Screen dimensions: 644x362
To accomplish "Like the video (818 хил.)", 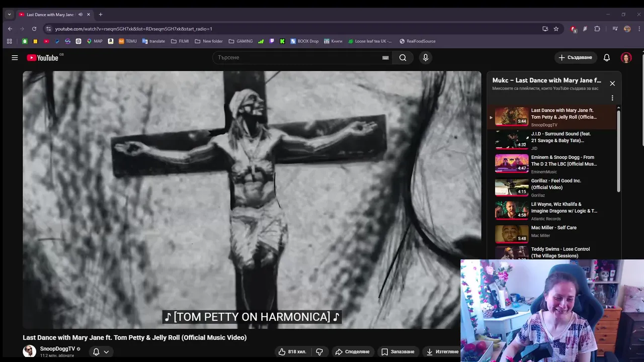I will [x=292, y=352].
